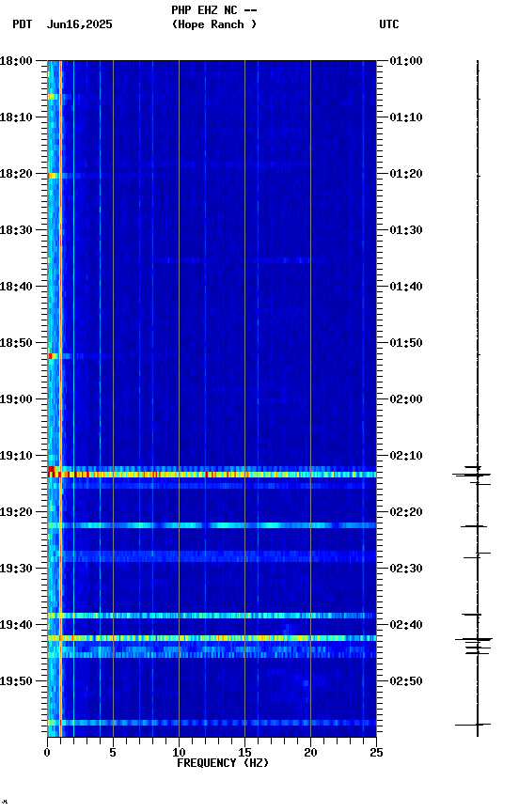The image size is (519, 812).
Task: Click the 15 Hz frequency axis label
Action: [x=244, y=753]
